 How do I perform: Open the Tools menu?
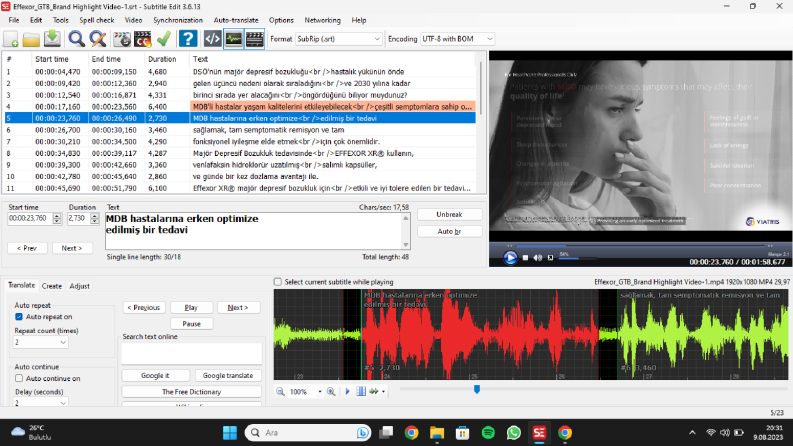pyautogui.click(x=61, y=20)
